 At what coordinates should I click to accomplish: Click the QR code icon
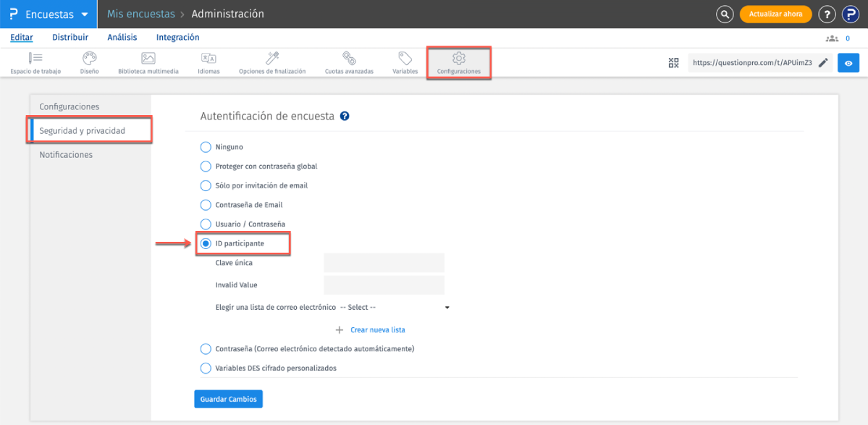[x=673, y=63]
